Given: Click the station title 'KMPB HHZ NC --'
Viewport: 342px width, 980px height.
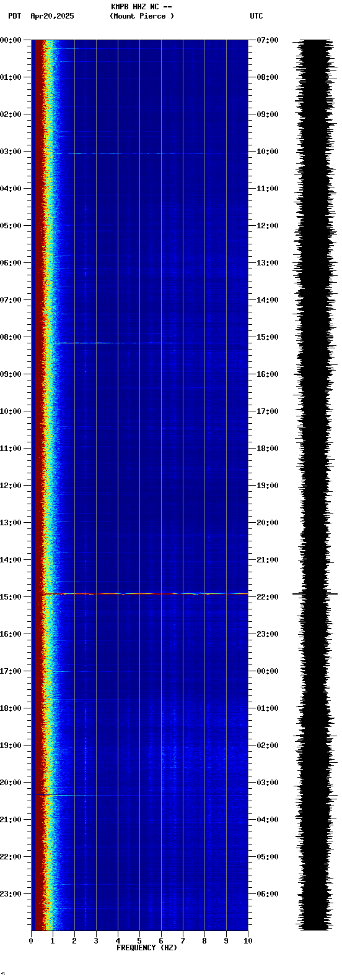Looking at the screenshot, I should point(141,7).
